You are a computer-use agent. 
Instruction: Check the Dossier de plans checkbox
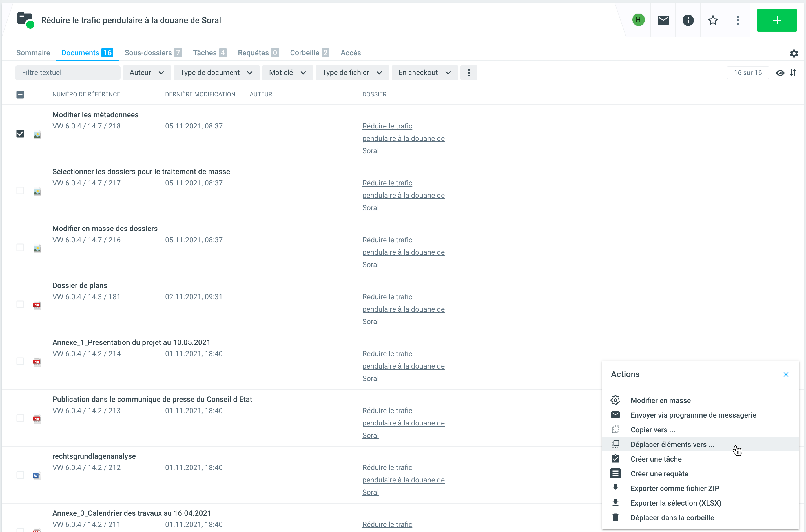(20, 304)
